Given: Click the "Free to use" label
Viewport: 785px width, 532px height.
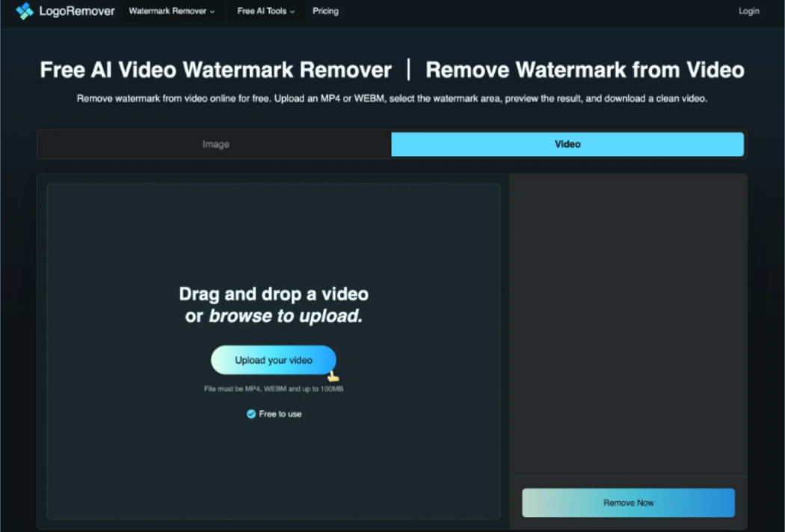Looking at the screenshot, I should click(x=280, y=414).
